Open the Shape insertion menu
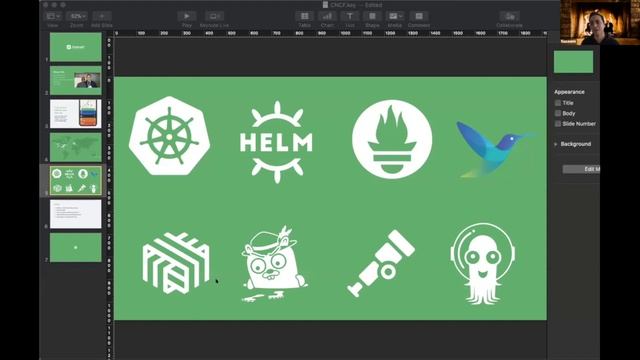Image resolution: width=640 pixels, height=360 pixels. click(372, 16)
